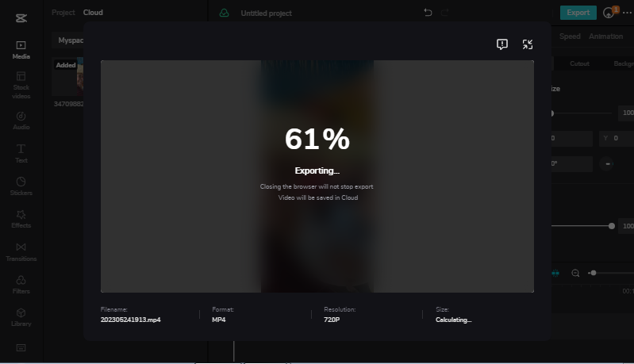This screenshot has width=634, height=364.
Task: Click the timeline zoom slider handle
Action: (593, 273)
